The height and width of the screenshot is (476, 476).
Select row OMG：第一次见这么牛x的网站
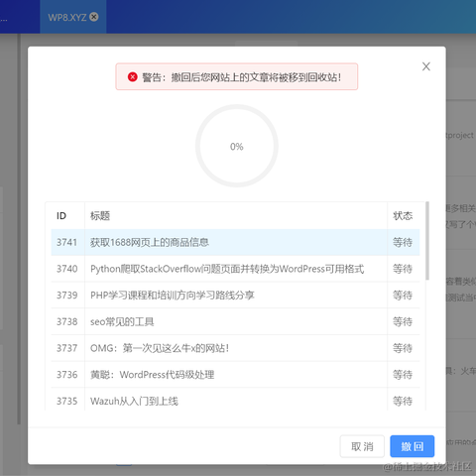(x=235, y=348)
